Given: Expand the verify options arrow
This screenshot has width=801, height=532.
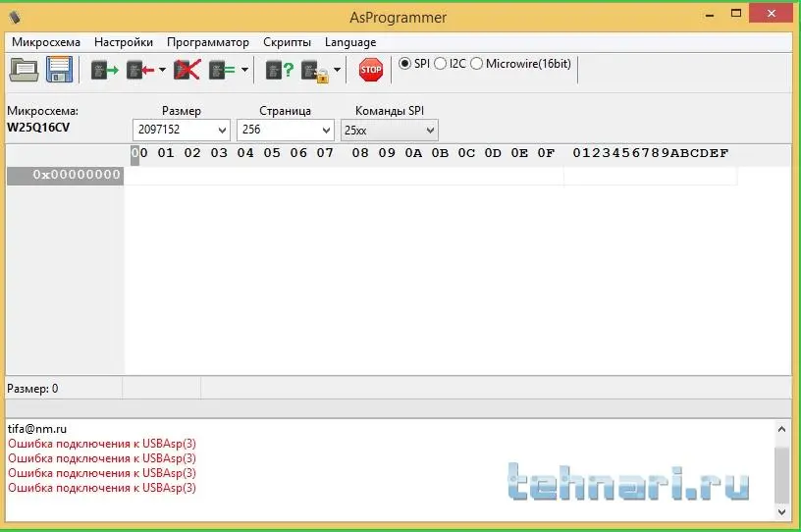Looking at the screenshot, I should coord(244,70).
